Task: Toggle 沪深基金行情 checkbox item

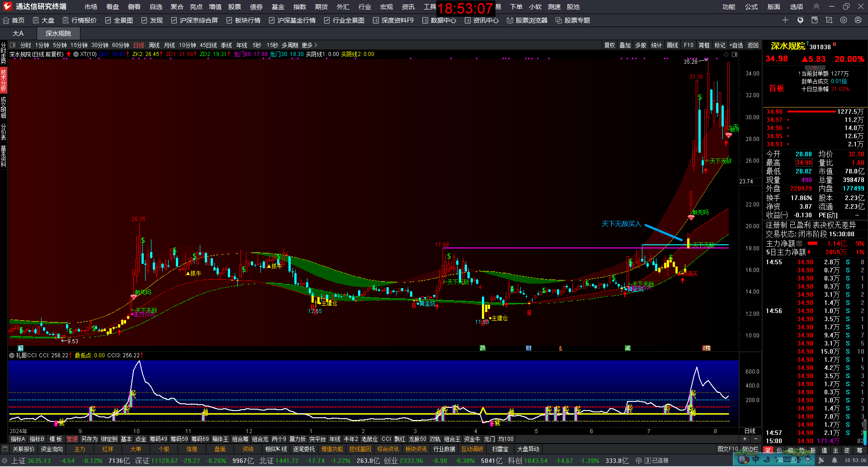Action: point(292,20)
